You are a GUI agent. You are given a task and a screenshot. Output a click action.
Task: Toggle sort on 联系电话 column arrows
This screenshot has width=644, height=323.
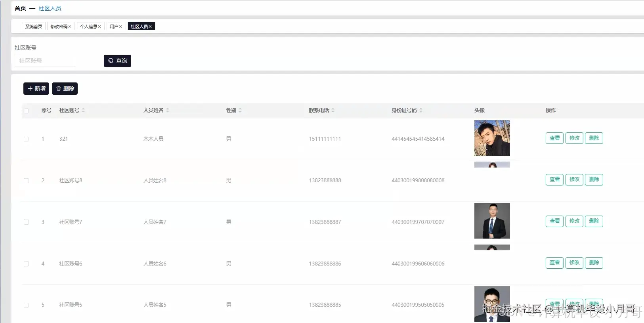333,110
